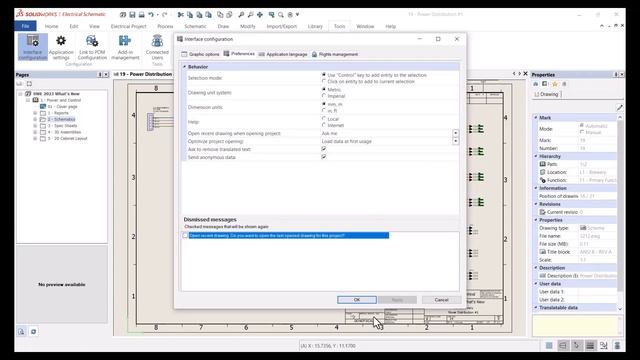640x360 pixels.
Task: Expand the 1 - Reports folder
Action: click(x=36, y=113)
